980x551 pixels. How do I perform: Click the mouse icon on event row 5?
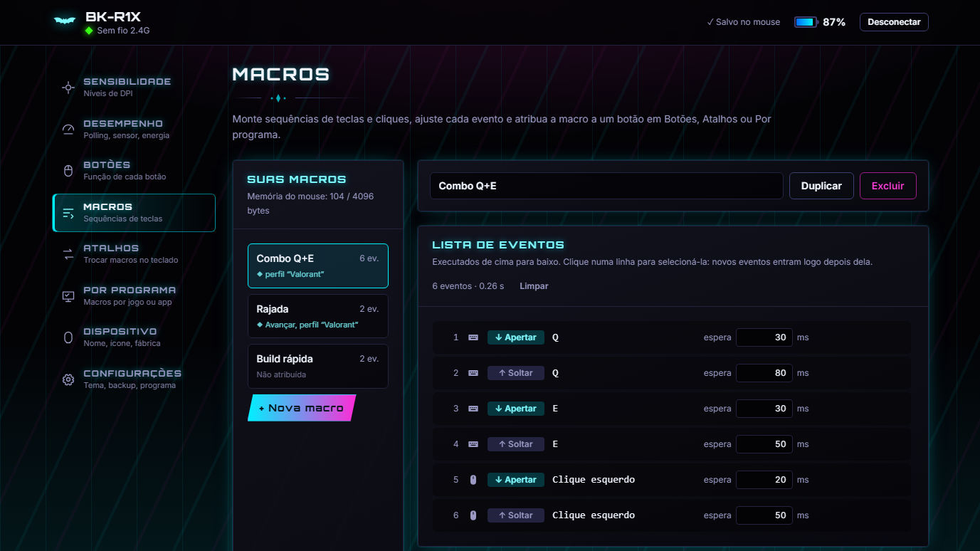click(473, 480)
